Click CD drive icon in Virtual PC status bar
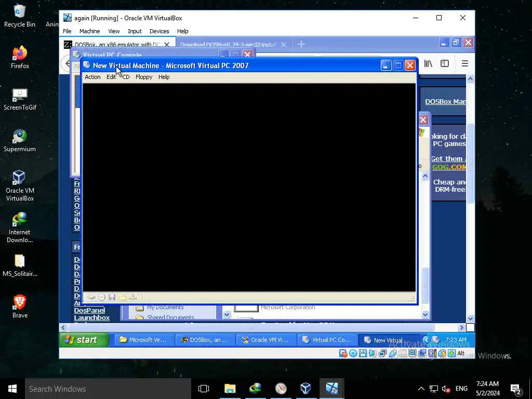 coord(102,298)
